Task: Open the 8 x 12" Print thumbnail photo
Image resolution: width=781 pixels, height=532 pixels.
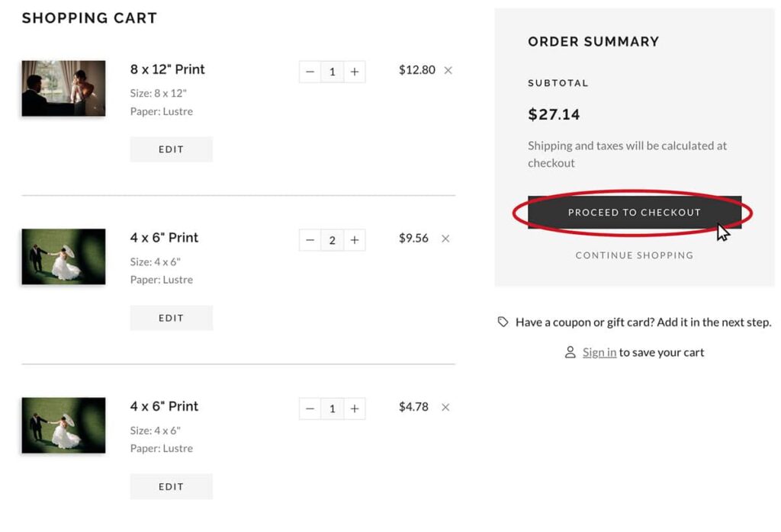Action: 63,88
